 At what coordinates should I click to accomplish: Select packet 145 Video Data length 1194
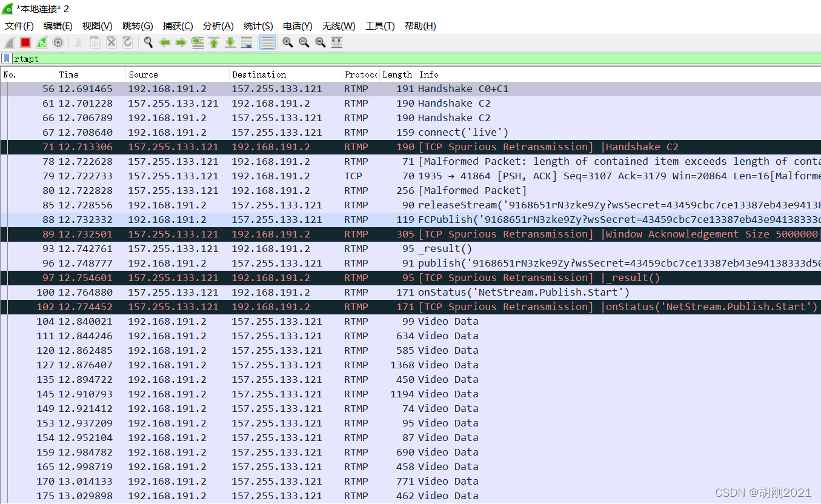pos(410,394)
